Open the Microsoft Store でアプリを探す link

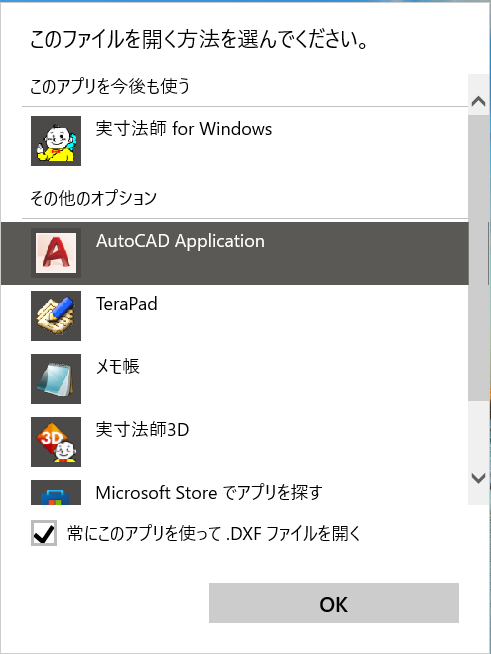pyautogui.click(x=209, y=493)
